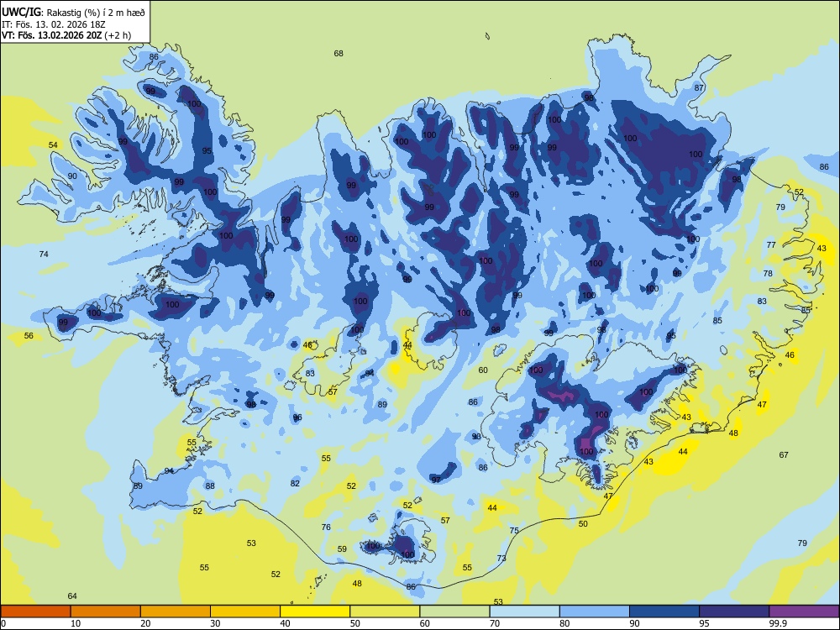Click the value 64 over the southwest sea
The width and height of the screenshot is (840, 630).
coord(72,596)
